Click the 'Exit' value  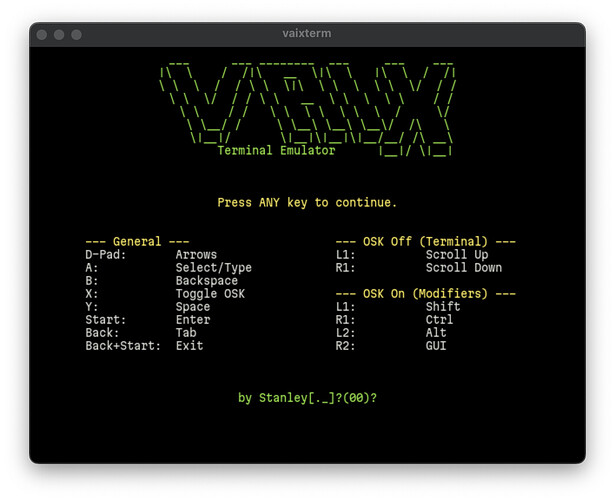pyautogui.click(x=189, y=346)
